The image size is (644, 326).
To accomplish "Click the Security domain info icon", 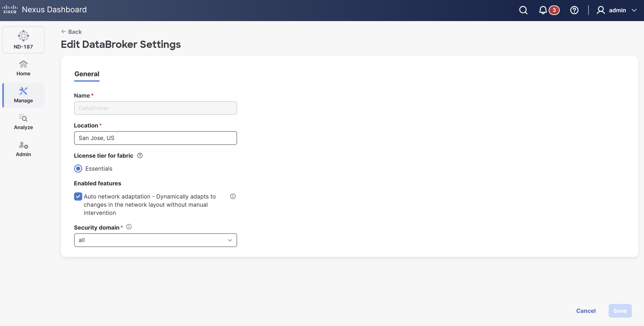I will click(129, 227).
